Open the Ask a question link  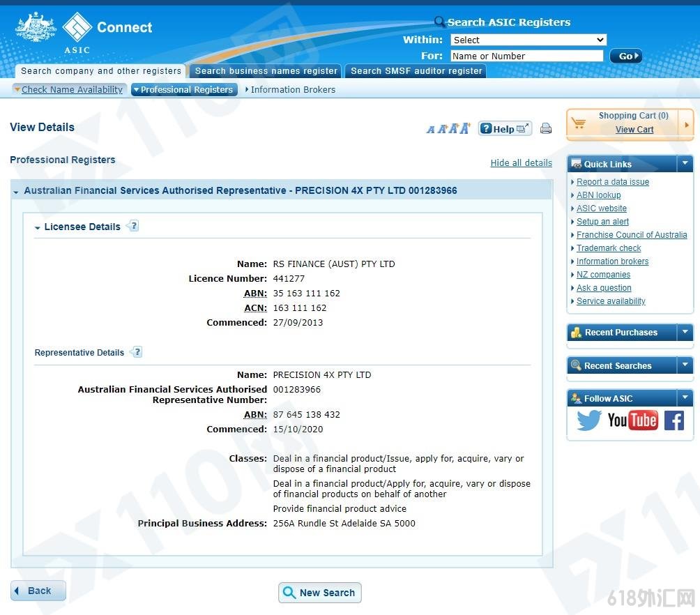click(x=604, y=287)
